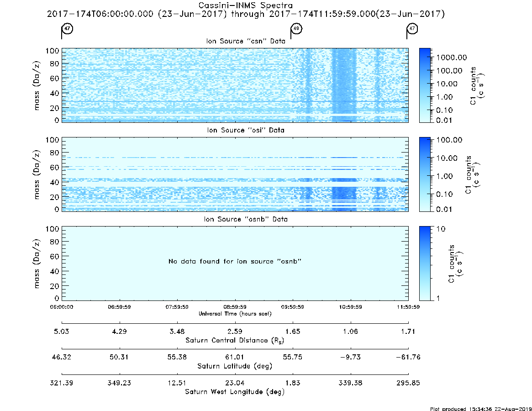Screen dimensions: 532x411
Task: Click the osi panel color bar
Action: pyautogui.click(x=425, y=174)
